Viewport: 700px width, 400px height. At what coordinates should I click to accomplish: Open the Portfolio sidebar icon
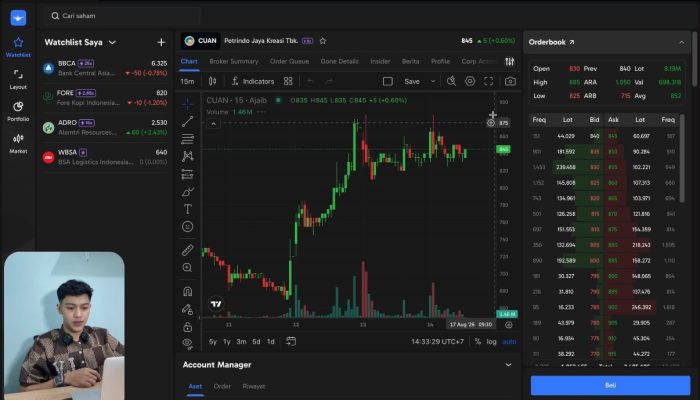[x=18, y=106]
